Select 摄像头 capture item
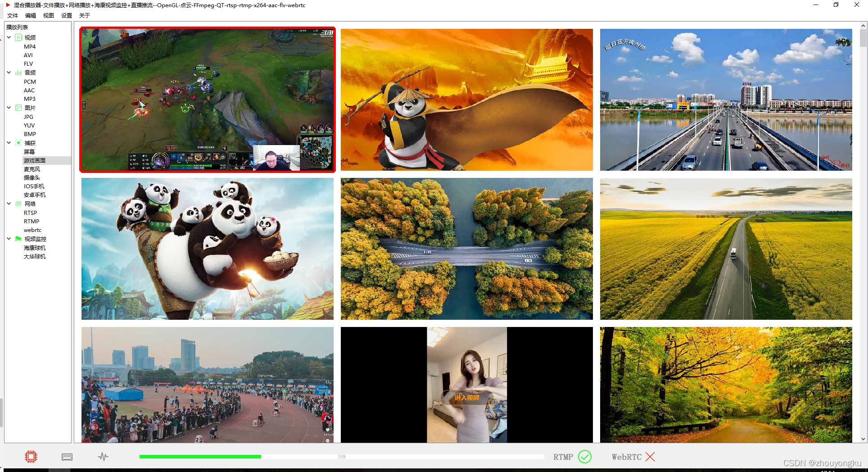This screenshot has height=472, width=868. pos(32,178)
